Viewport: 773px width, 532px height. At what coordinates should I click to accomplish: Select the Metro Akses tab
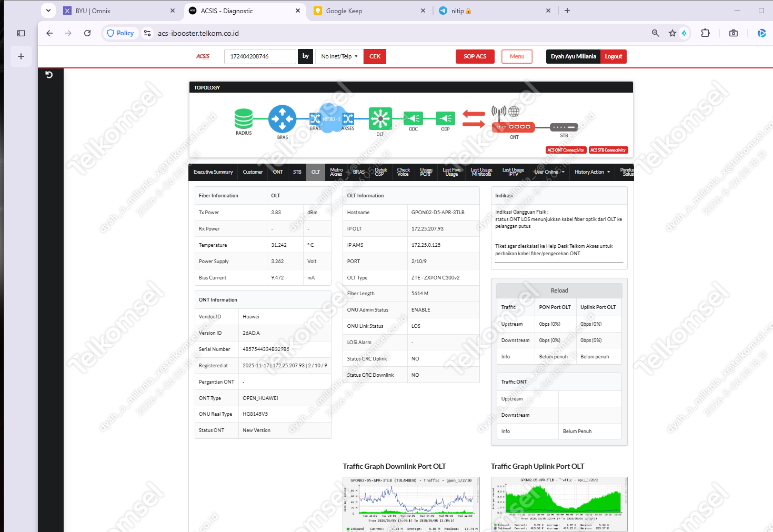336,172
